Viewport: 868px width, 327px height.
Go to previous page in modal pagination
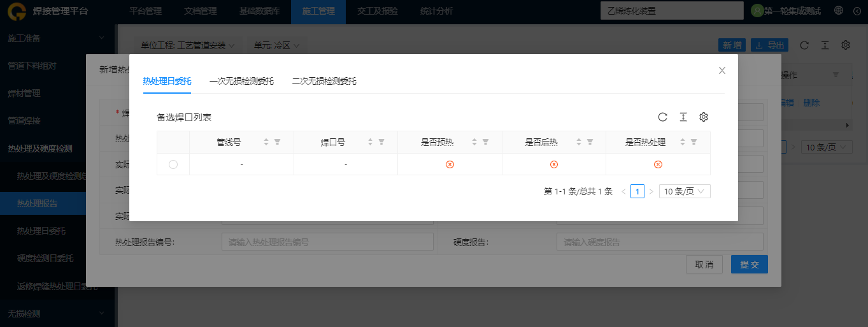623,191
